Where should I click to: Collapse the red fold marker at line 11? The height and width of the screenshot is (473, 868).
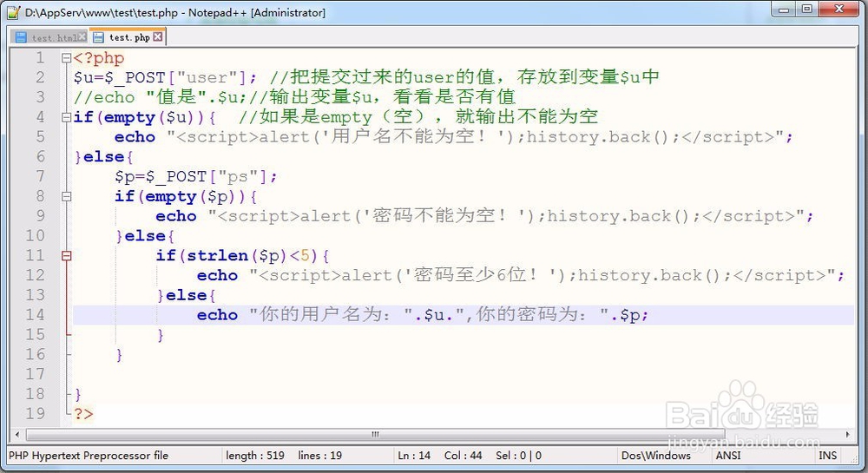(67, 255)
